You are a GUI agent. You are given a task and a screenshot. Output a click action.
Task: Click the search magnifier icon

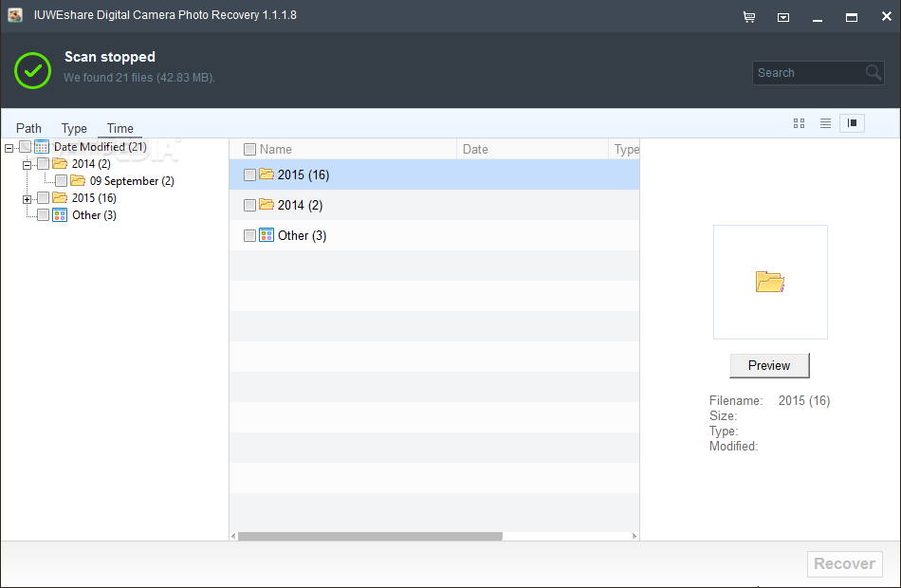click(873, 72)
